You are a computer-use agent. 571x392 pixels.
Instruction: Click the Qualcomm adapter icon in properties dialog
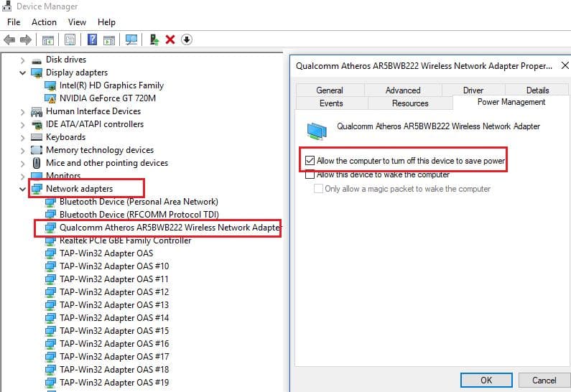click(317, 131)
